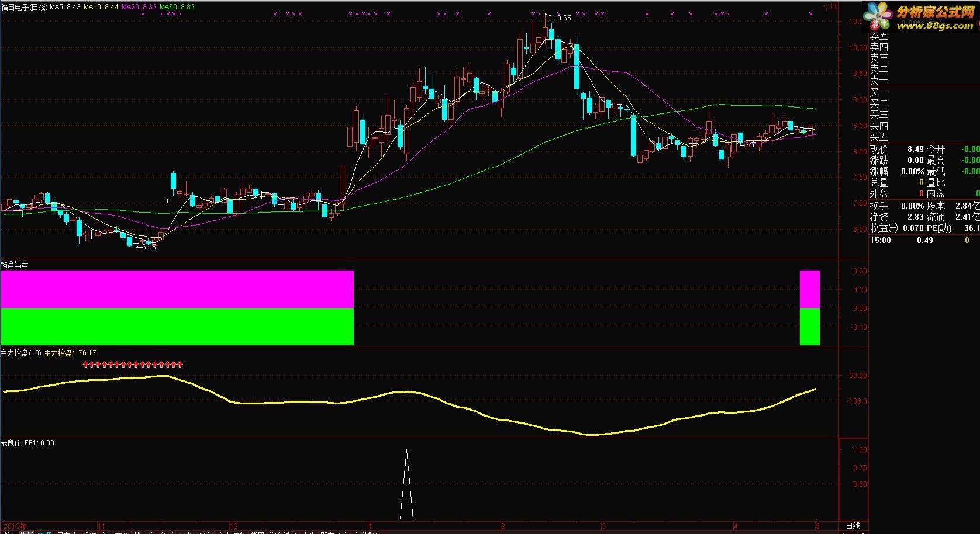The width and height of the screenshot is (980, 534).
Task: Click the 10.65 high price annotation
Action: [x=562, y=18]
